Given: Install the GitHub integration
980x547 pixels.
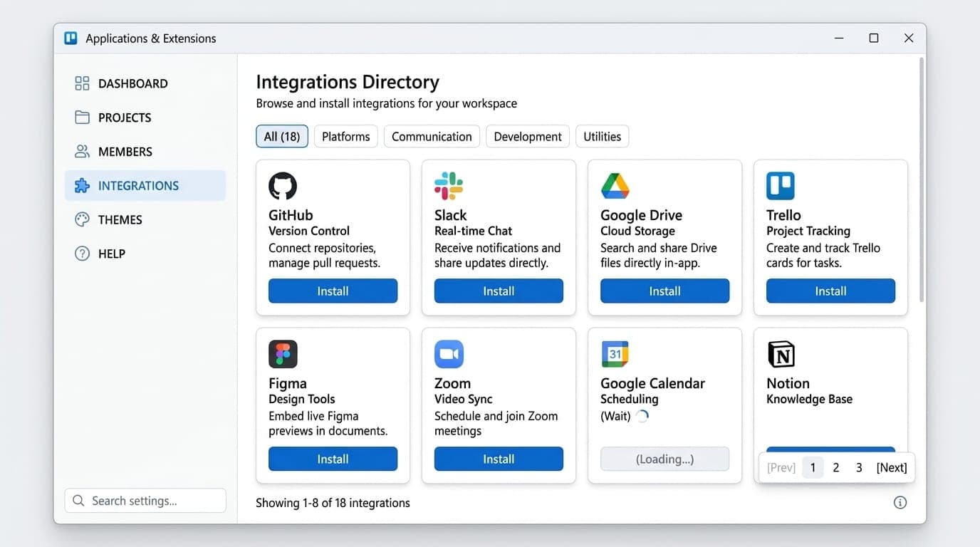Looking at the screenshot, I should click(333, 291).
